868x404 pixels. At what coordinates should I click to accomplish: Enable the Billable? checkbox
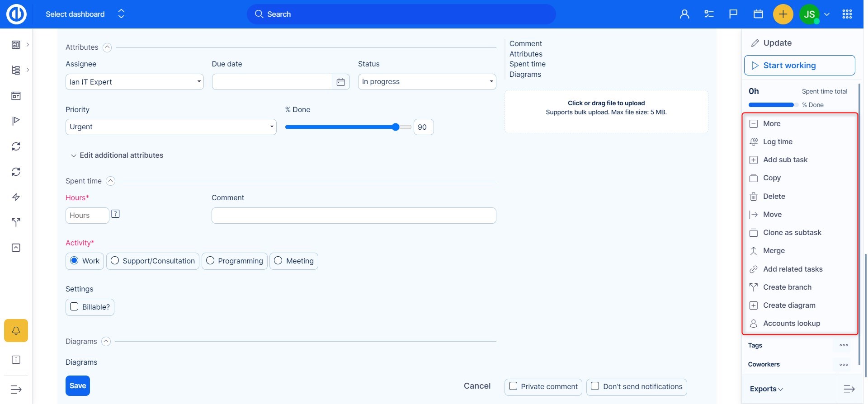tap(75, 307)
